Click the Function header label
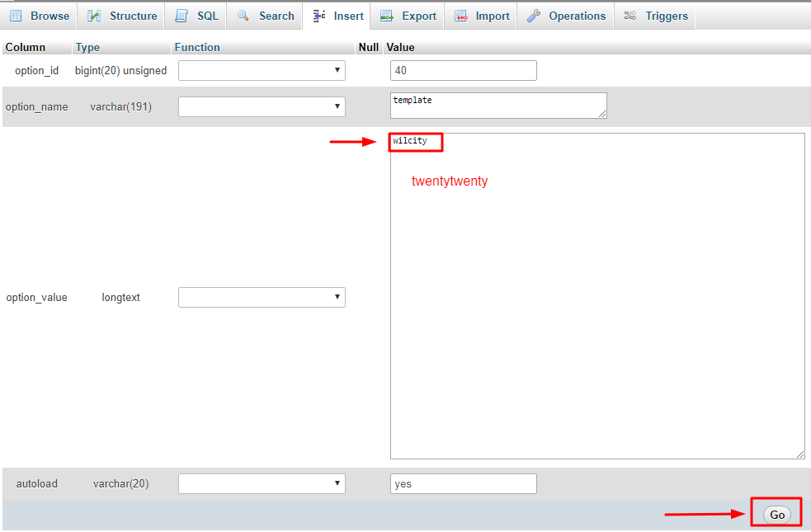This screenshot has width=811, height=532. [197, 48]
